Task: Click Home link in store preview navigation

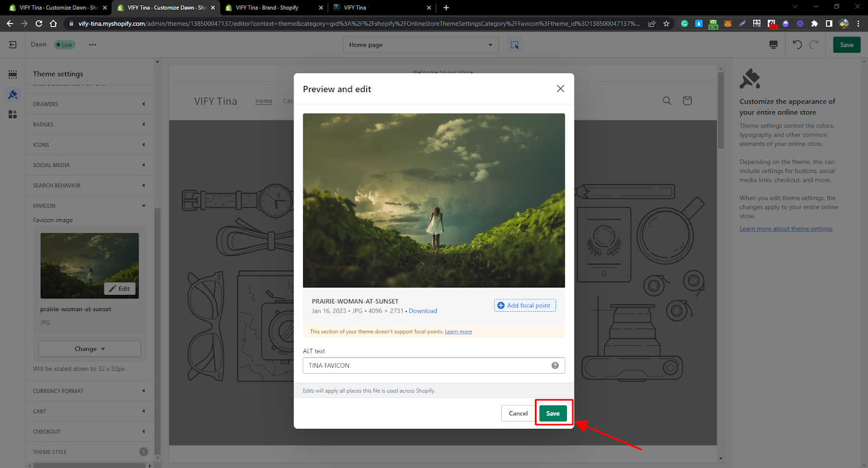Action: pyautogui.click(x=264, y=101)
